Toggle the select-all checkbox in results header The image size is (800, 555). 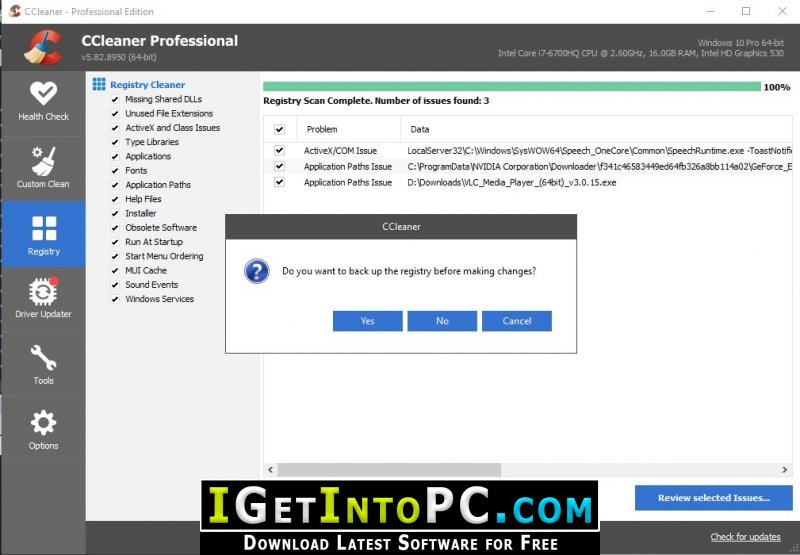279,130
